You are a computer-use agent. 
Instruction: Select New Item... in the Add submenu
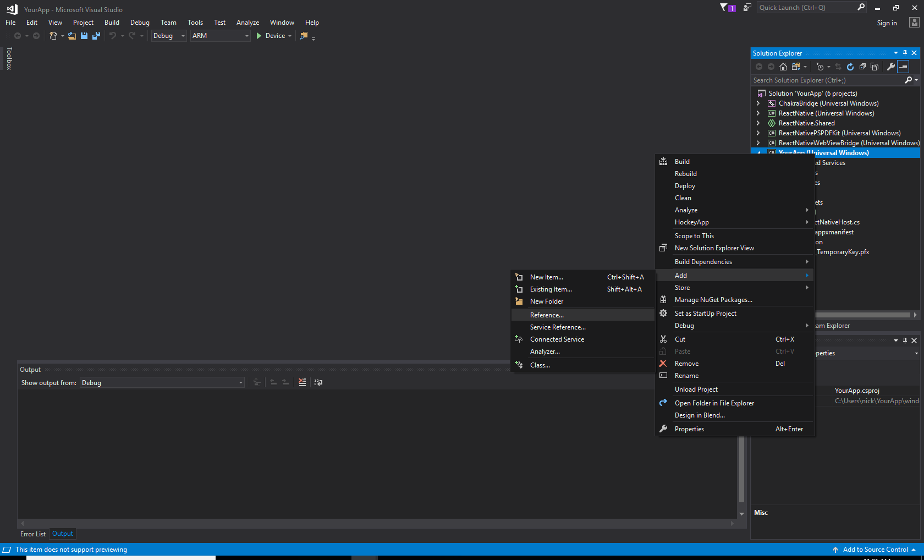pyautogui.click(x=583, y=277)
